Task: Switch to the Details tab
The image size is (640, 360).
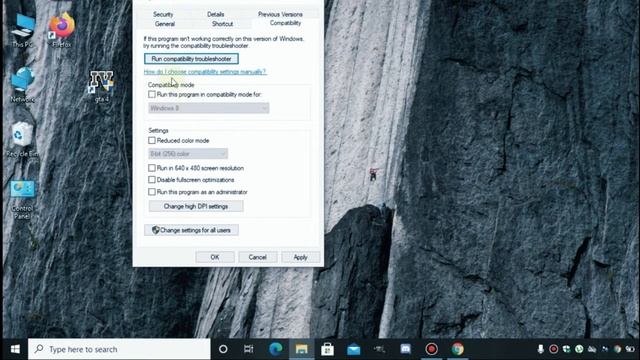Action: 216,14
